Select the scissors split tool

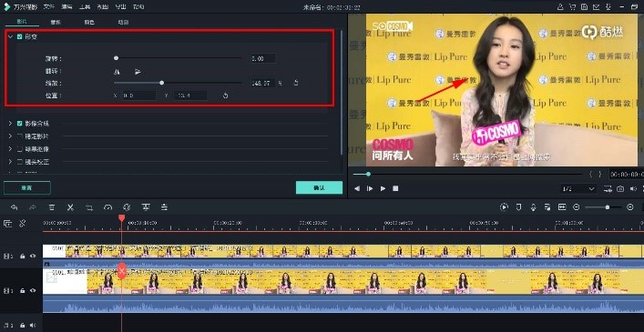(70, 207)
